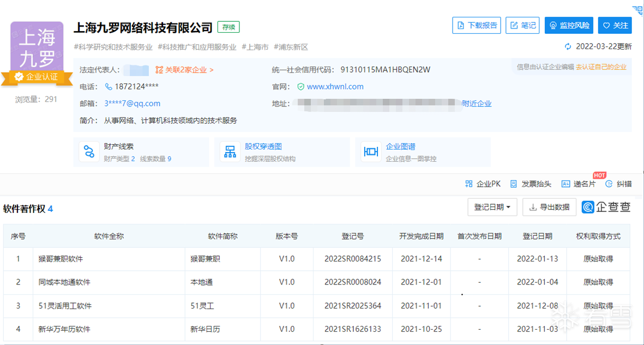Screen dimensions: 644x345
Task: Click the verified shield icon before website
Action: [300, 87]
